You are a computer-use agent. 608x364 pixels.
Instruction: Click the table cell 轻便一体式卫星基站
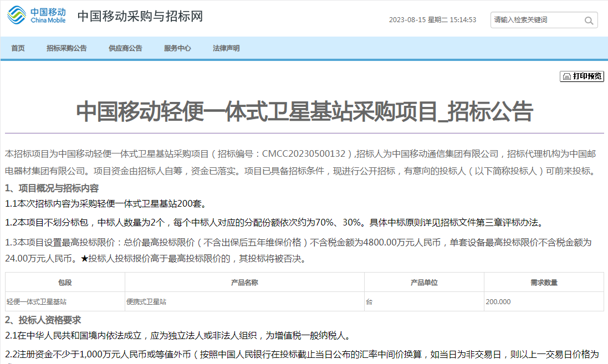(65, 301)
